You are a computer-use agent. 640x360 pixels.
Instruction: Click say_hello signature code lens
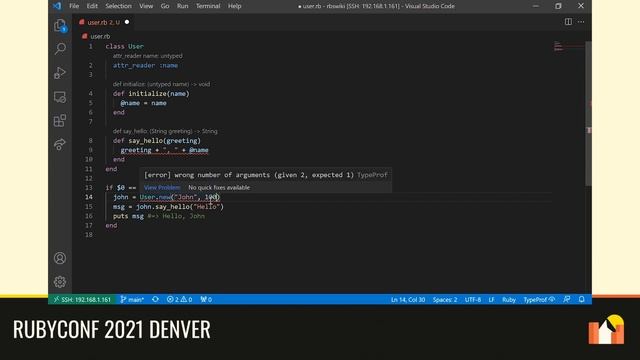click(165, 131)
